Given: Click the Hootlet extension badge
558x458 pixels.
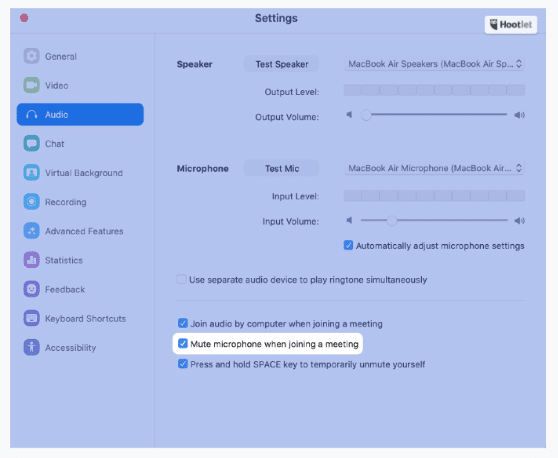Looking at the screenshot, I should [511, 25].
